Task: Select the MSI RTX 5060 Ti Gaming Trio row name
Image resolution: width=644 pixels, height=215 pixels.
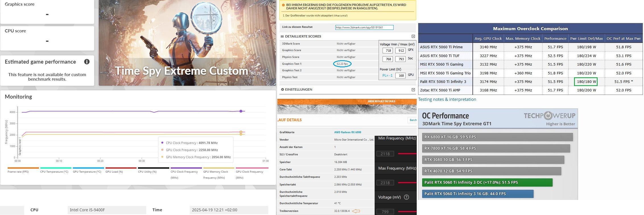Action: click(x=445, y=73)
